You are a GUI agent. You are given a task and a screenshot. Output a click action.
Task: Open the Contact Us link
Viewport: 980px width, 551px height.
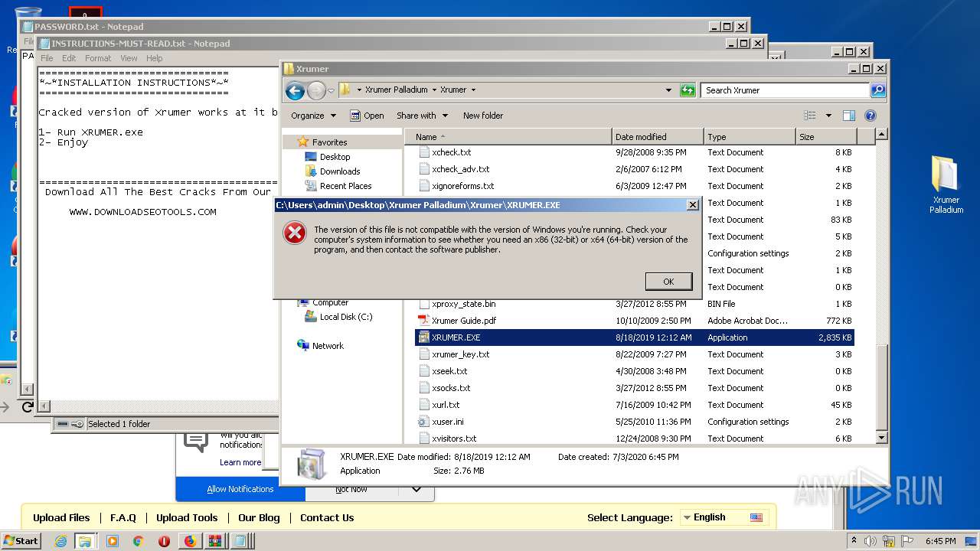[327, 517]
